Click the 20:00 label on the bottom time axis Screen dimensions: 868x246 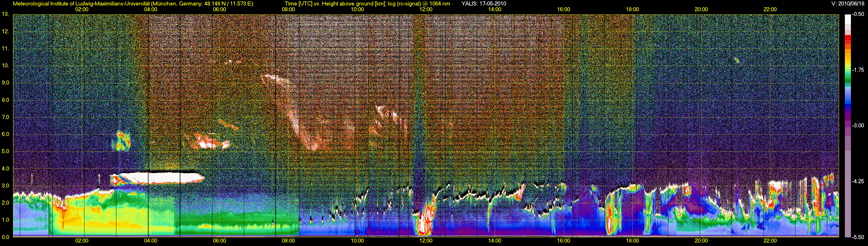point(701,241)
